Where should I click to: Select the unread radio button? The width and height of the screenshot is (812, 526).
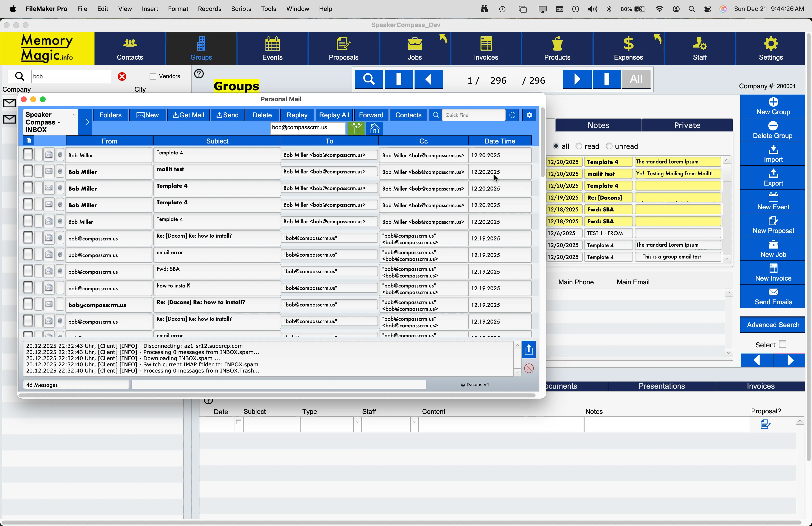pyautogui.click(x=609, y=146)
